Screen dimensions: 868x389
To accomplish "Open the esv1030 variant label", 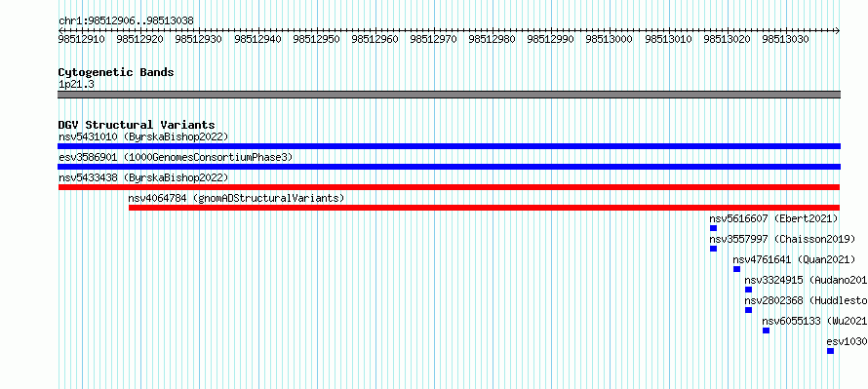I will coord(847,341).
